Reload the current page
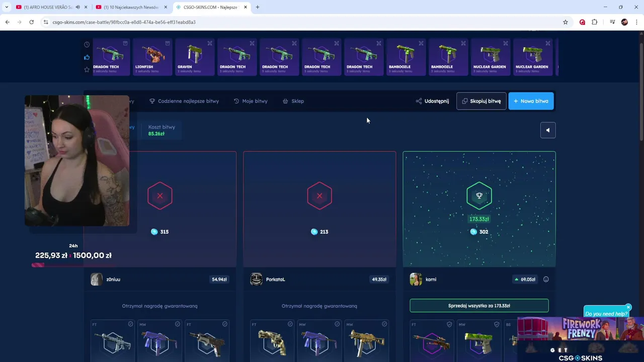Image resolution: width=644 pixels, height=362 pixels. pos(31,22)
